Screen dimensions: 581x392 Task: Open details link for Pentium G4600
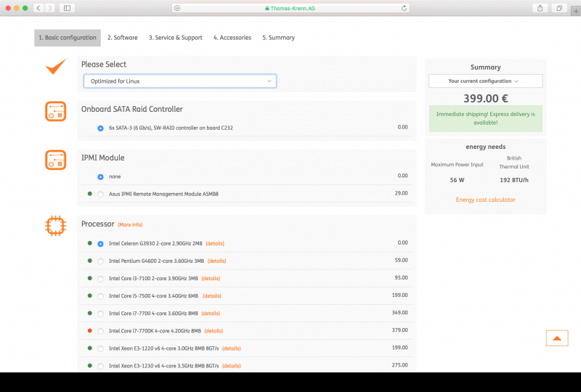216,261
